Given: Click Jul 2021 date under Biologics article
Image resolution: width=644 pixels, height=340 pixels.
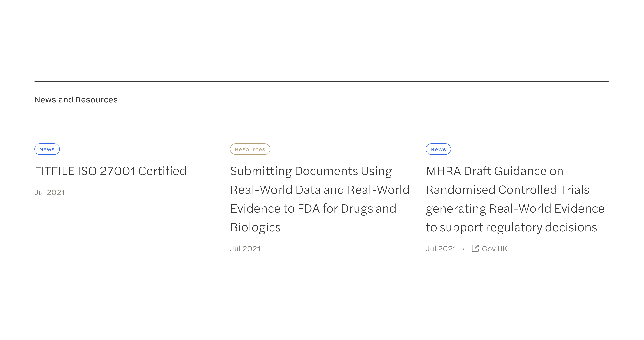Looking at the screenshot, I should coord(245,249).
